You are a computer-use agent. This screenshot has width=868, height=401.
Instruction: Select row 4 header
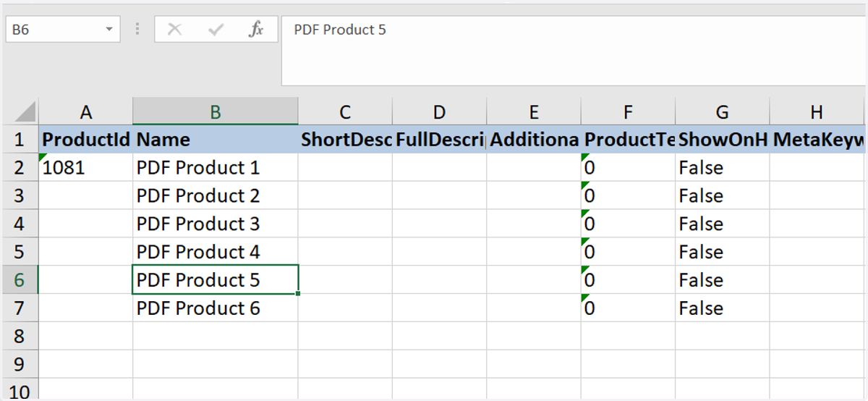pos(20,224)
